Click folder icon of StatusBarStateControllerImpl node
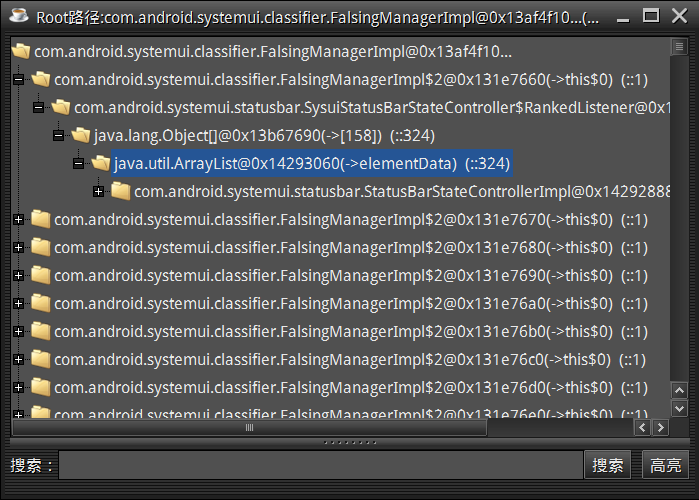699x500 pixels. (120, 191)
